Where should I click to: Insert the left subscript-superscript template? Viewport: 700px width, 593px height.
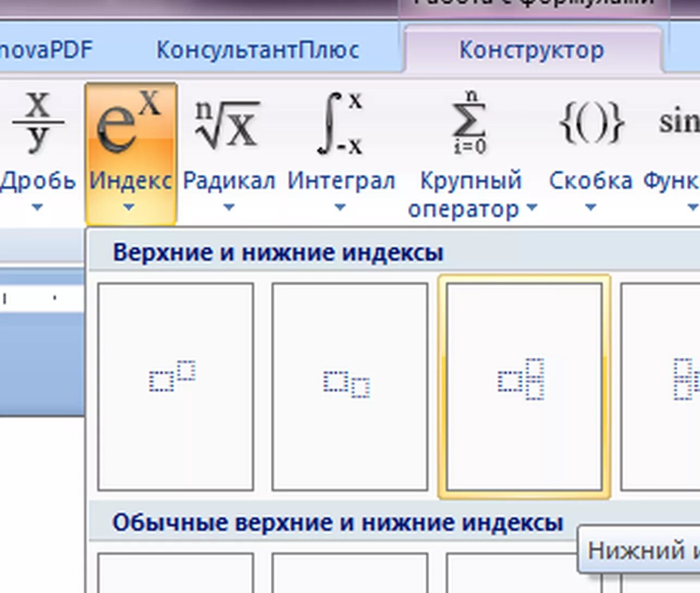660,387
